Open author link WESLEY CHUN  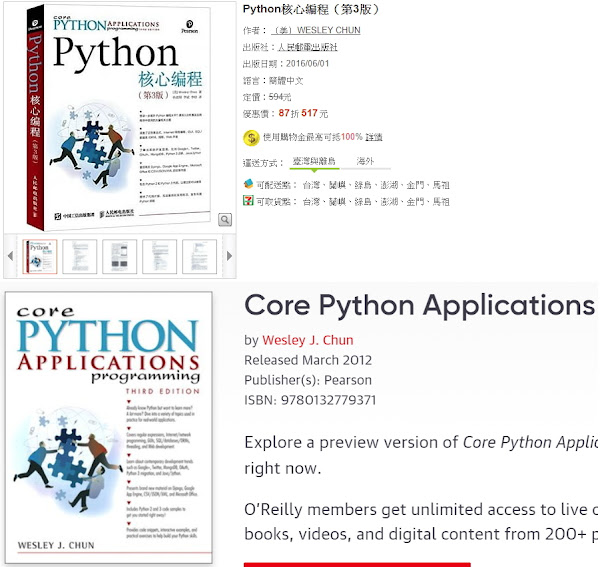(316, 30)
